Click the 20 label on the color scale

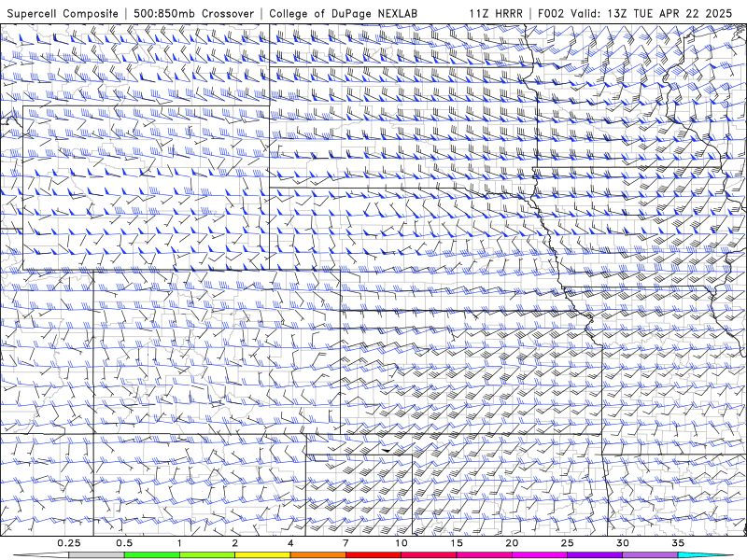(512, 543)
